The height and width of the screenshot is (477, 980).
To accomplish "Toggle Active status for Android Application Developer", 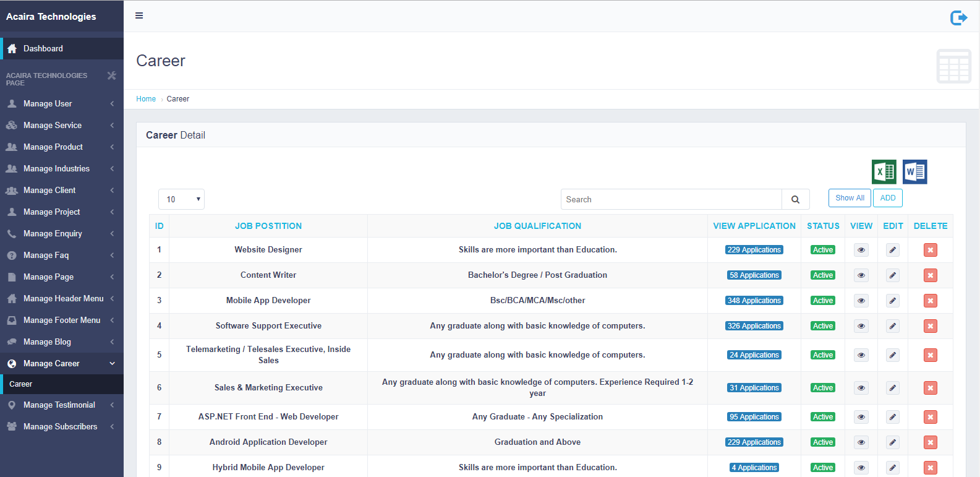I will [x=822, y=442].
